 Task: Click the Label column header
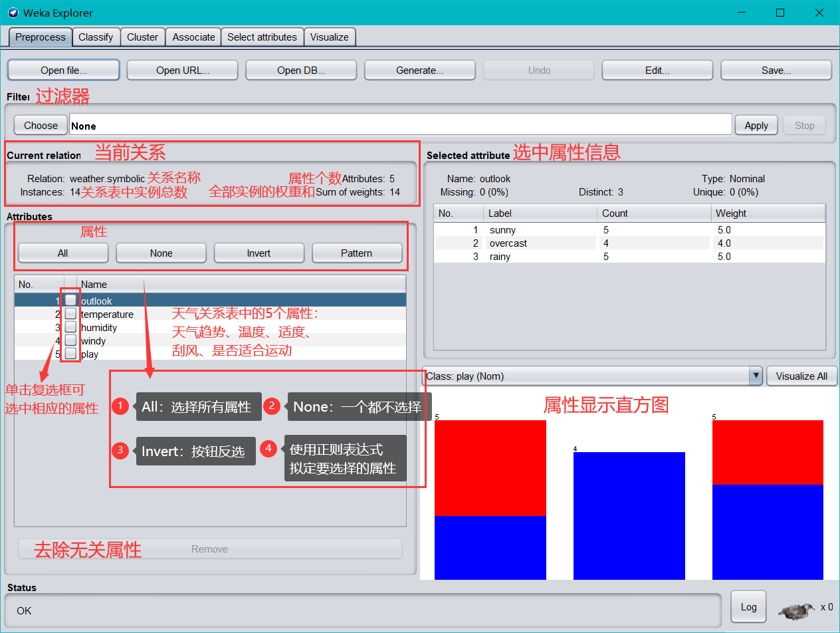pos(540,213)
